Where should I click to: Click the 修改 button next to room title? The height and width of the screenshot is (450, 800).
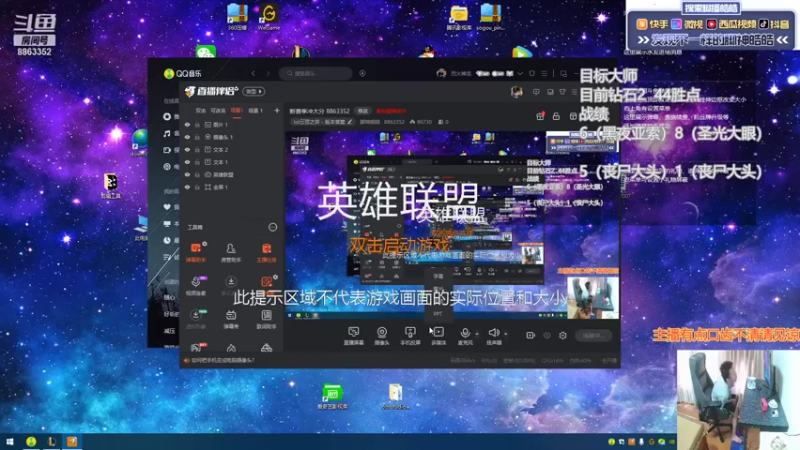[362, 111]
